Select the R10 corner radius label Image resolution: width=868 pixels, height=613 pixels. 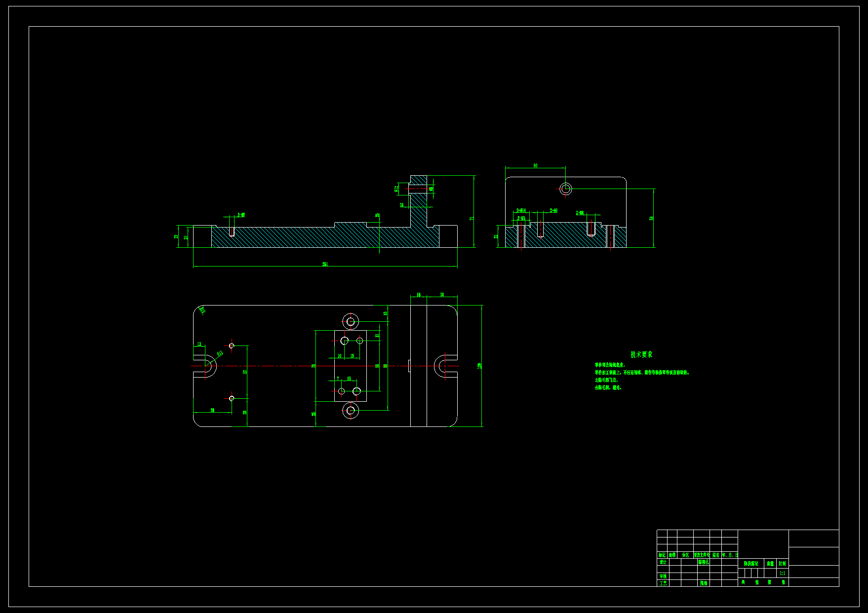(202, 310)
